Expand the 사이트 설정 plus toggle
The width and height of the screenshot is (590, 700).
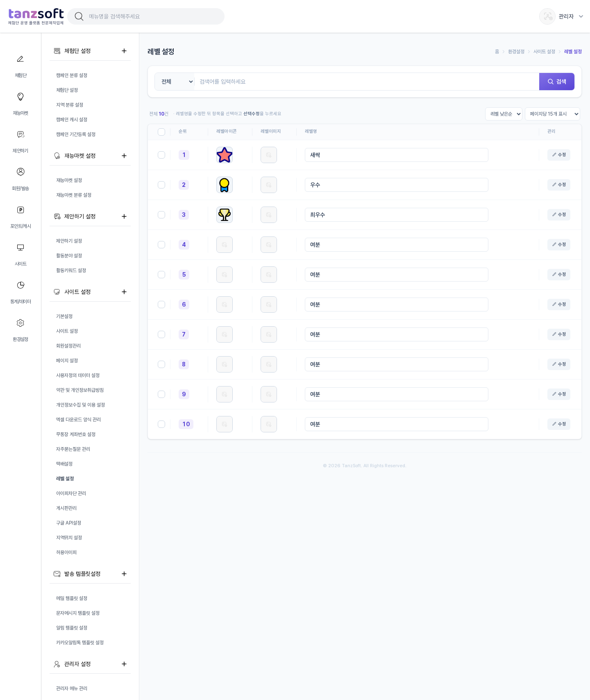coord(124,292)
